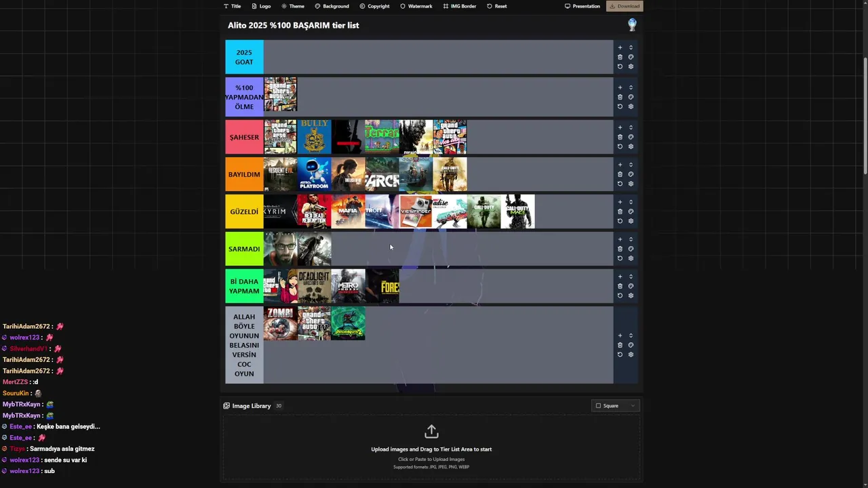Screen dimensions: 868x488
Task: Open the Square image shape dropdown
Action: click(616, 406)
